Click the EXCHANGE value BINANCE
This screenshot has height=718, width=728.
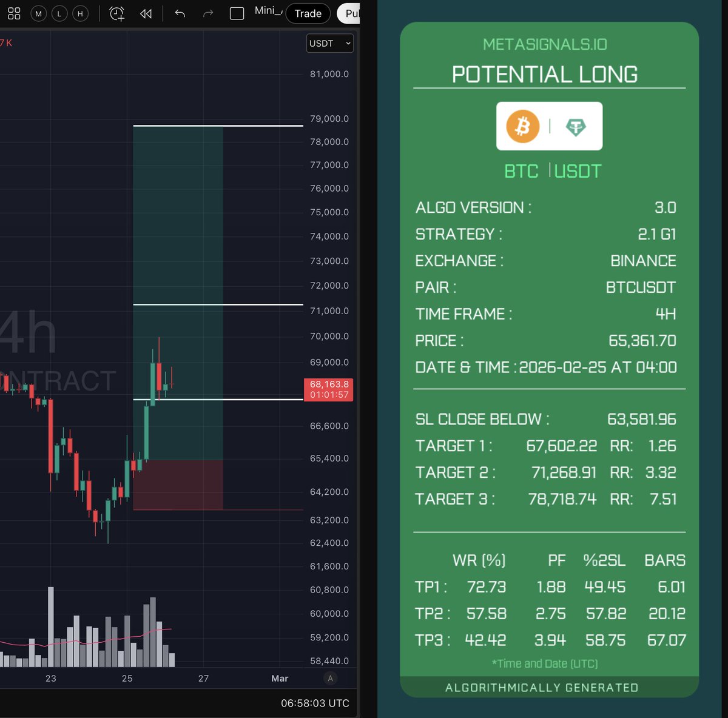click(643, 261)
